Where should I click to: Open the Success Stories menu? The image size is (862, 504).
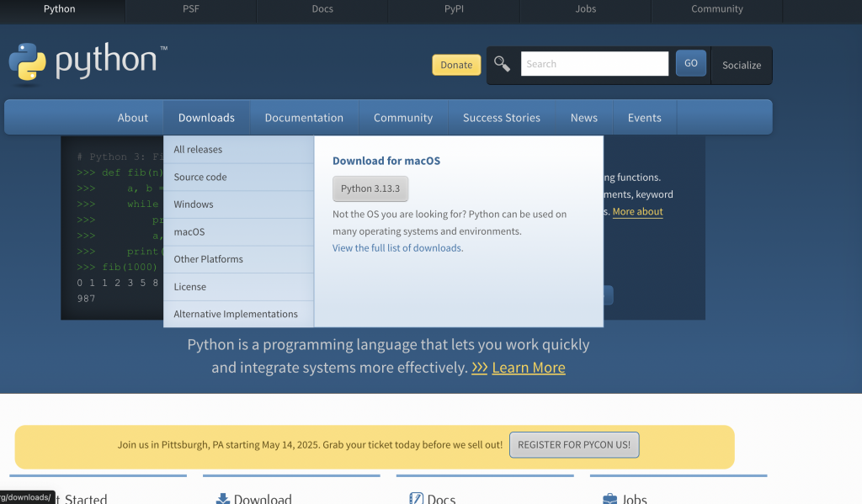click(502, 118)
